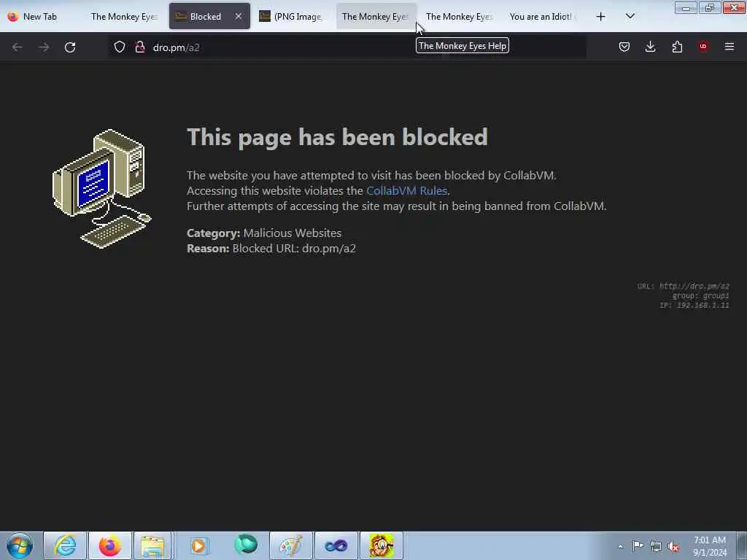
Task: Go back to the previous page
Action: click(x=18, y=47)
